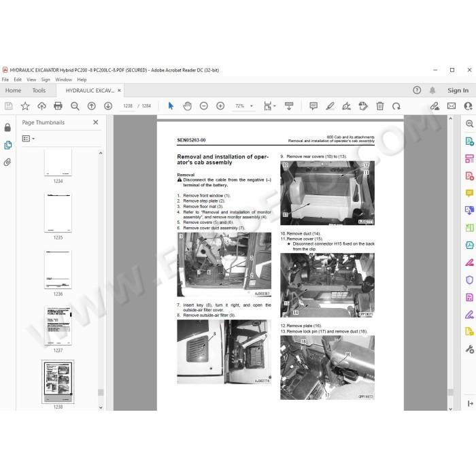Open the thumbnails options dropdown
This screenshot has height=476, width=476.
coord(29,139)
